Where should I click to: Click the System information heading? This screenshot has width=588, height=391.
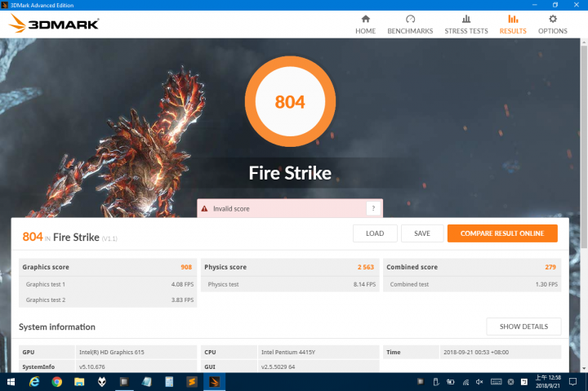pyautogui.click(x=57, y=327)
